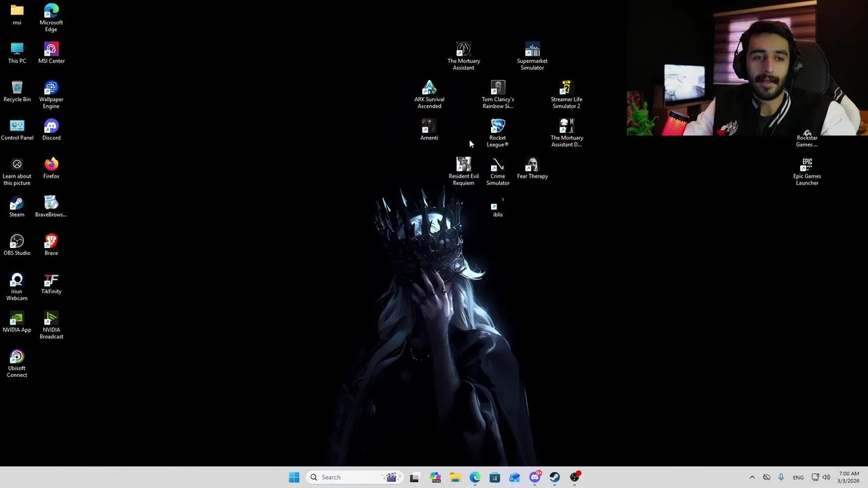Select Learn about this picture icon
The width and height of the screenshot is (868, 488).
(17, 171)
